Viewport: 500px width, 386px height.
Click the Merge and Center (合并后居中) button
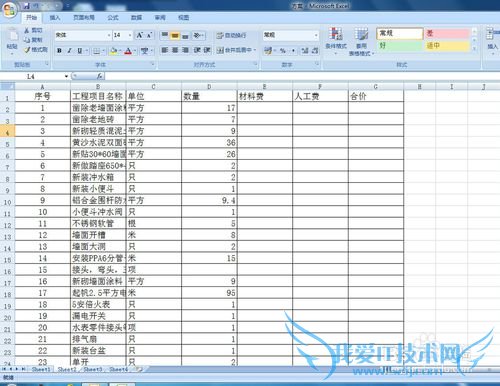point(236,50)
